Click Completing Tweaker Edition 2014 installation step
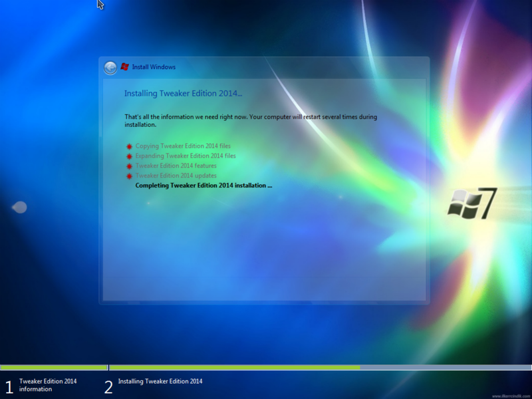The image size is (532, 399). point(203,186)
